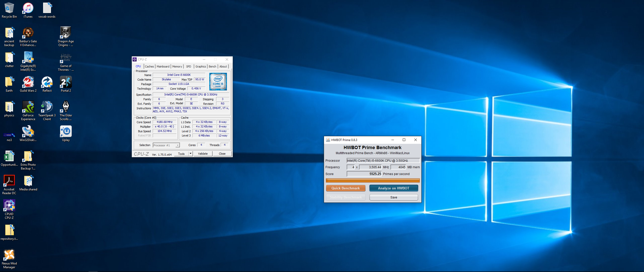The width and height of the screenshot is (644, 272).
Task: Select Baldur's Gate II Enhanced shortcut
Action: (28, 37)
